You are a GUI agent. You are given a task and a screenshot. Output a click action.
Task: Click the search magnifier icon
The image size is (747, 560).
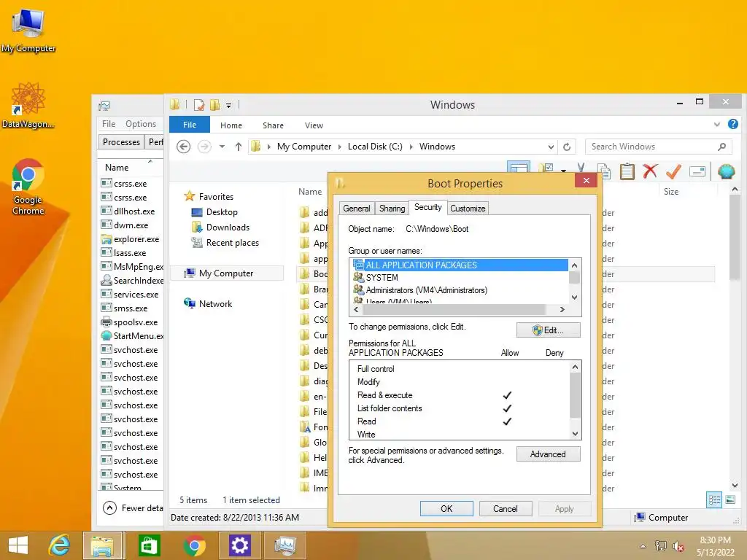pos(721,147)
